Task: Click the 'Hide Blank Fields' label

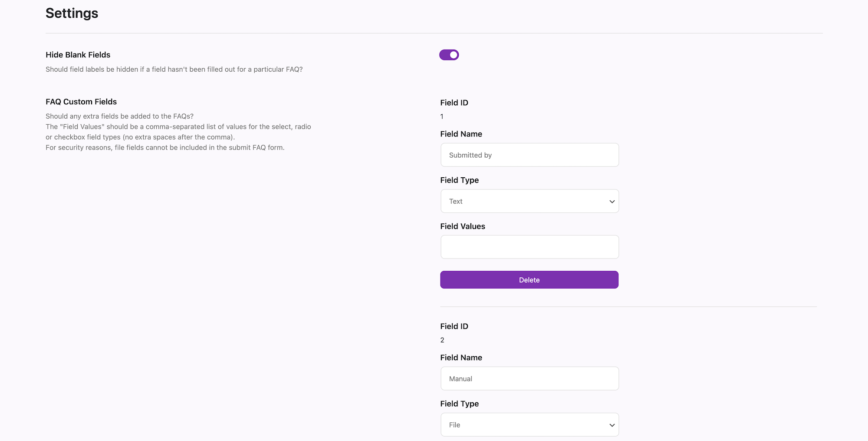Action: (x=78, y=55)
